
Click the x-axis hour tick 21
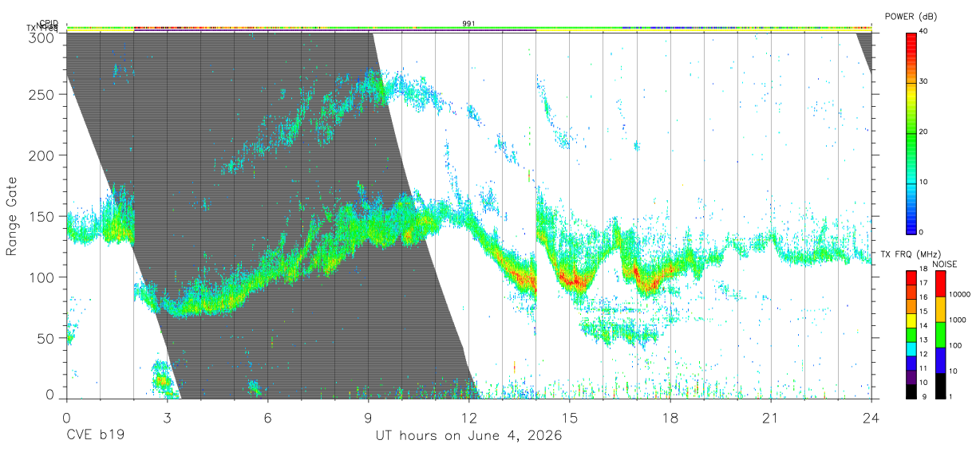pos(770,417)
